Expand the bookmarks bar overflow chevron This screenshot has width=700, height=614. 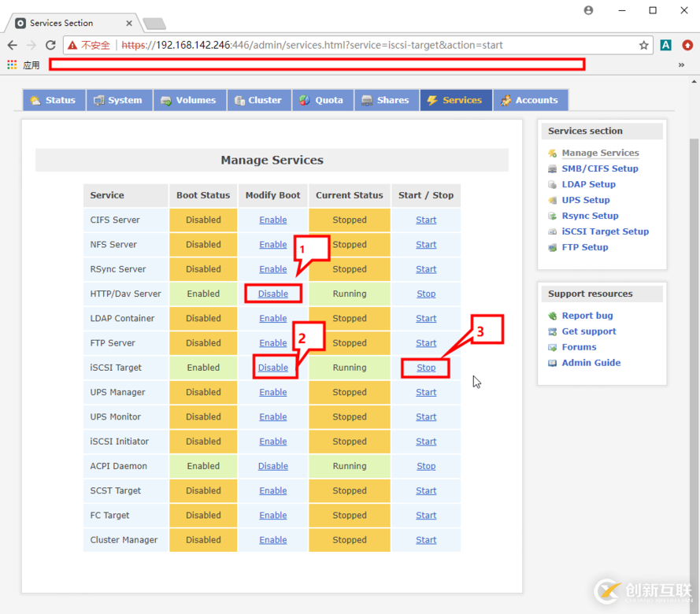click(x=681, y=65)
